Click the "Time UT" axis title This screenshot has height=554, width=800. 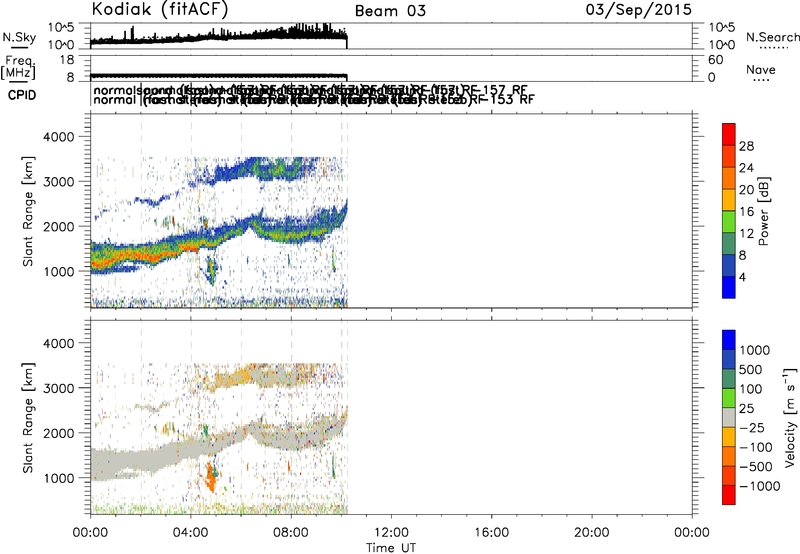(391, 548)
